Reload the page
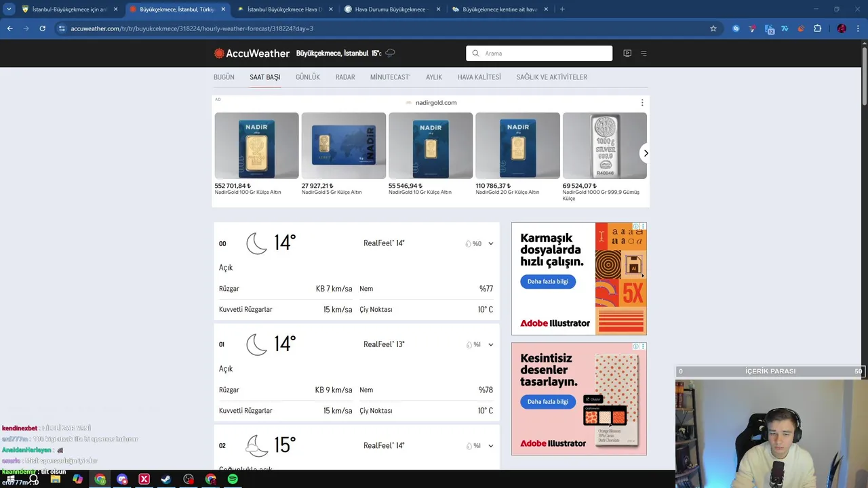 tap(42, 28)
